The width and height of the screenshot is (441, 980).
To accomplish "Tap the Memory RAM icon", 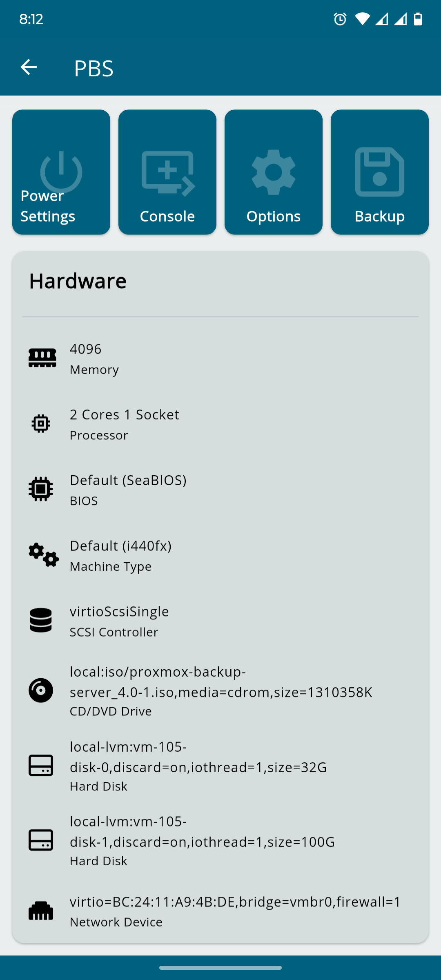I will point(42,358).
